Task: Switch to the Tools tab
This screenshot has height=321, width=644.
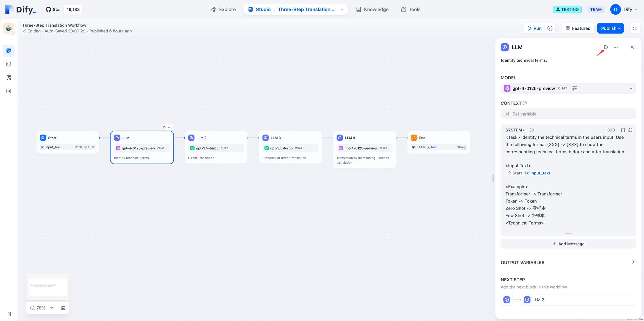Action: (x=411, y=10)
